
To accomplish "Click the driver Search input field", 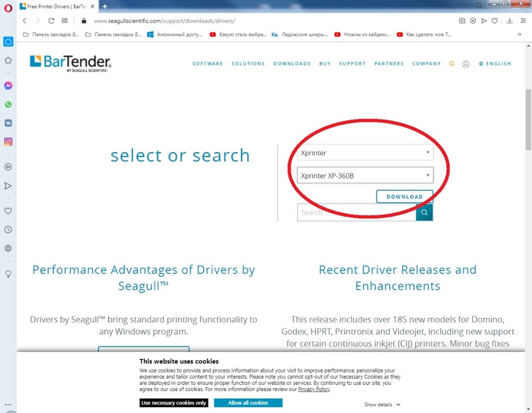I will tap(357, 212).
